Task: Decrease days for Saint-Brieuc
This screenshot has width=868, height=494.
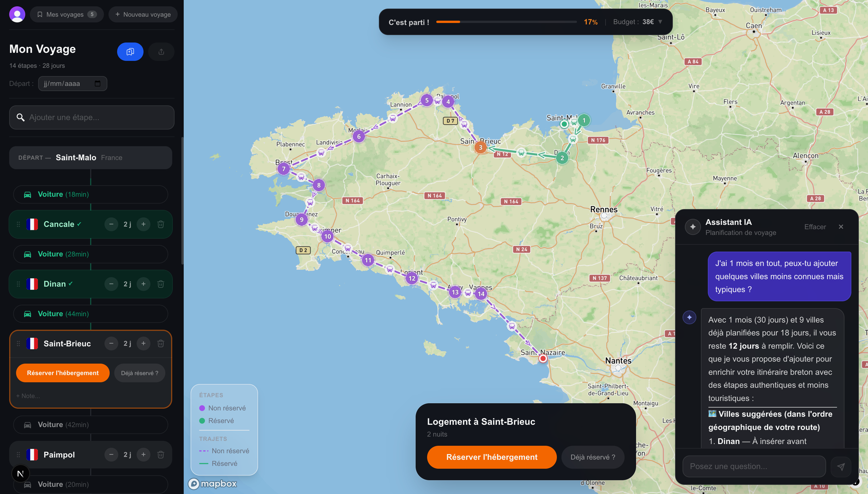Action: pos(111,344)
